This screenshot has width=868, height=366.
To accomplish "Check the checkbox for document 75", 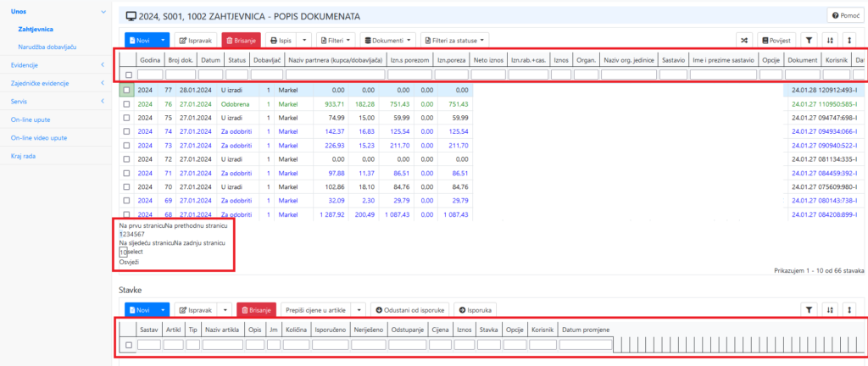I will point(127,118).
